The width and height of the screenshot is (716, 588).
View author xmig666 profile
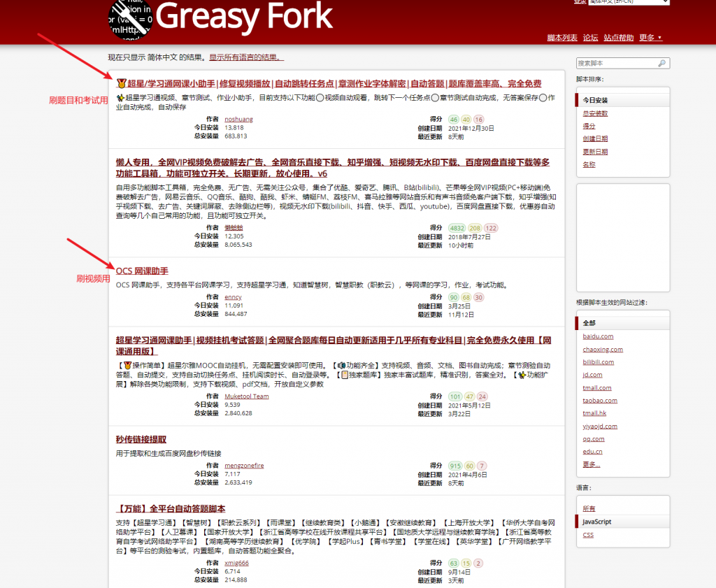tap(236, 563)
